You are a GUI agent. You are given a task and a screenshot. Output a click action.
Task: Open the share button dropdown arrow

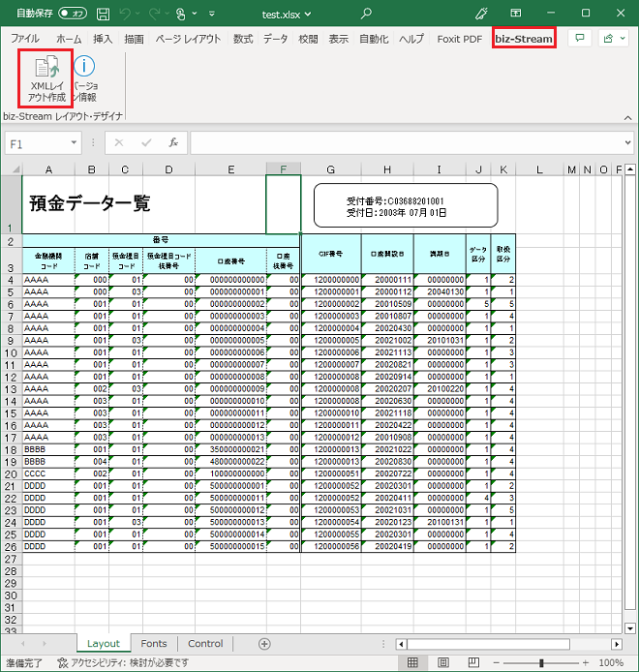(623, 39)
